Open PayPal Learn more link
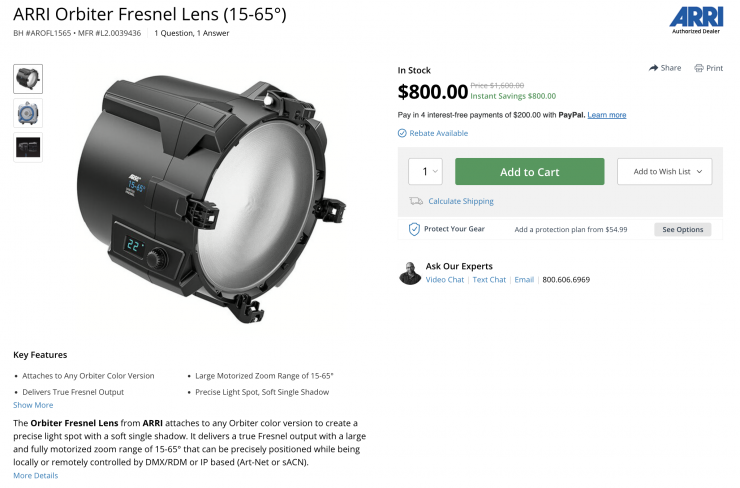This screenshot has height=488, width=740. [x=607, y=115]
